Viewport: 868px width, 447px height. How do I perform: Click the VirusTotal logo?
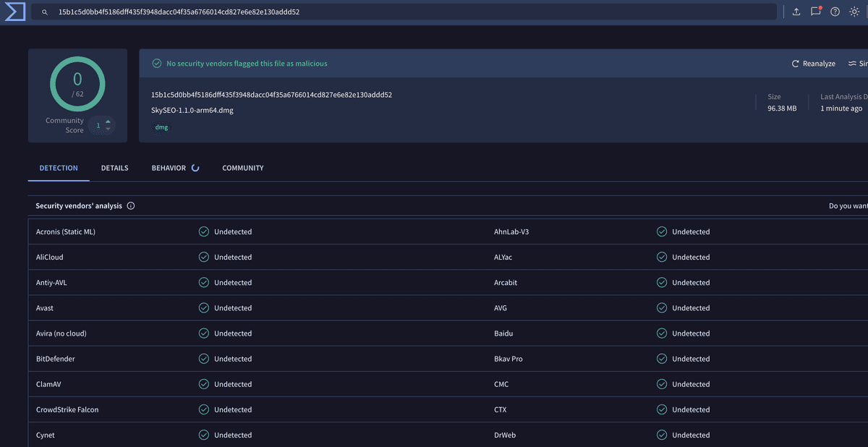14,12
